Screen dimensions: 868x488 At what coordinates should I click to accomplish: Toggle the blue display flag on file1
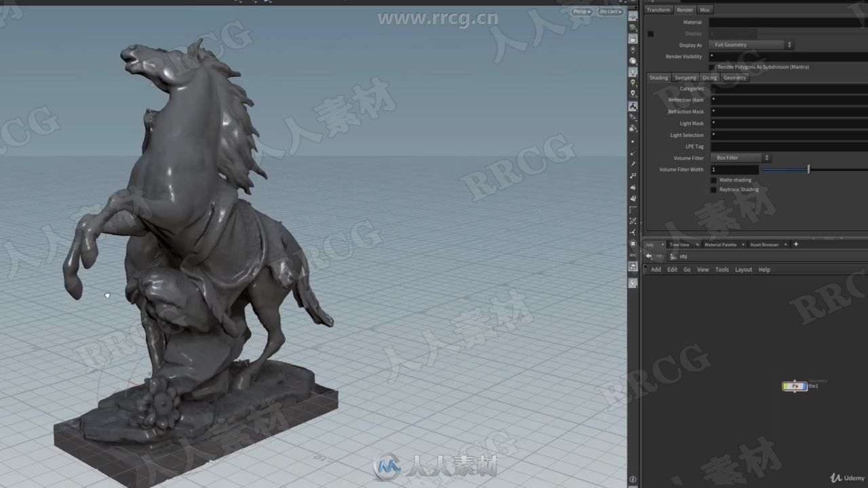pos(804,386)
